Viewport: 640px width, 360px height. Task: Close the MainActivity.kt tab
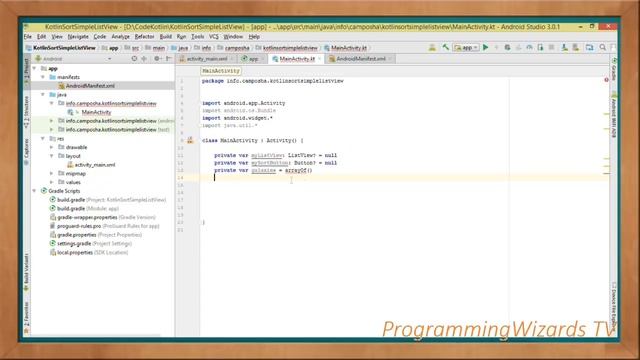pos(320,59)
